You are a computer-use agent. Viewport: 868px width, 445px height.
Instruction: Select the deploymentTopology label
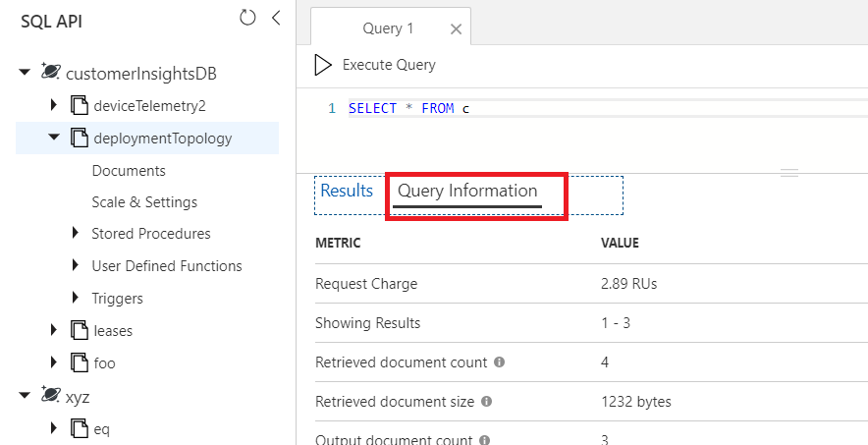pyautogui.click(x=163, y=139)
